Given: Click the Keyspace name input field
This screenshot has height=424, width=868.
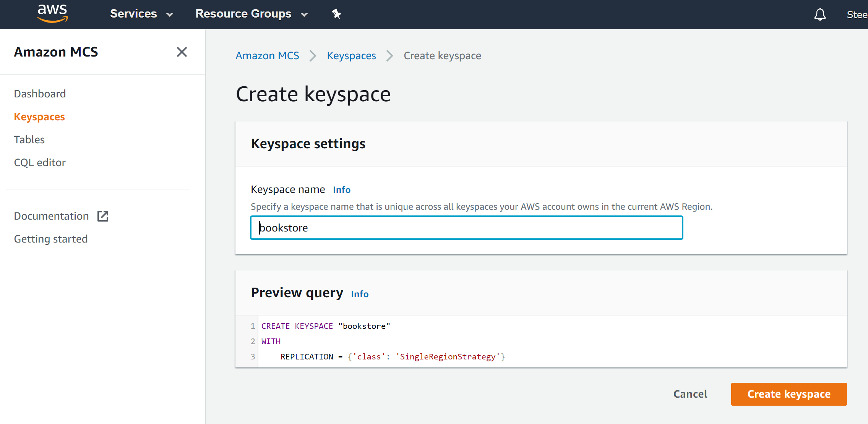Looking at the screenshot, I should click(466, 228).
